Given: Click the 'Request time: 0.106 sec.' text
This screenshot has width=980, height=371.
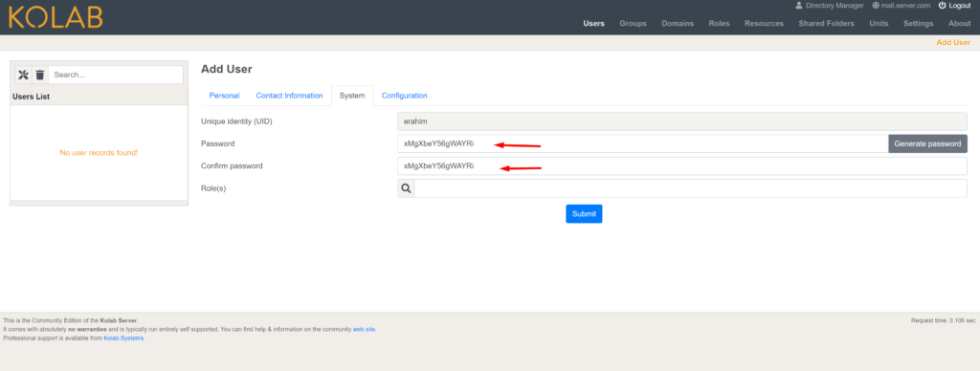Looking at the screenshot, I should click(944, 320).
